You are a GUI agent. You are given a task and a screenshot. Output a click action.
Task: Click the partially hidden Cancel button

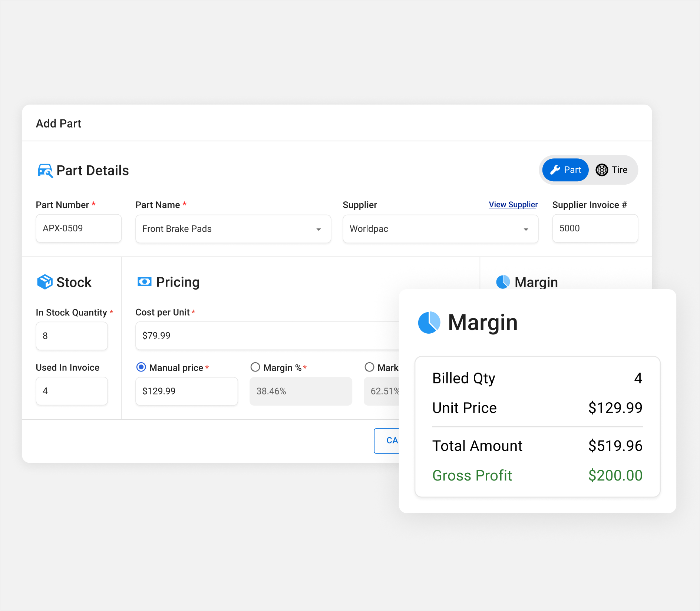387,441
